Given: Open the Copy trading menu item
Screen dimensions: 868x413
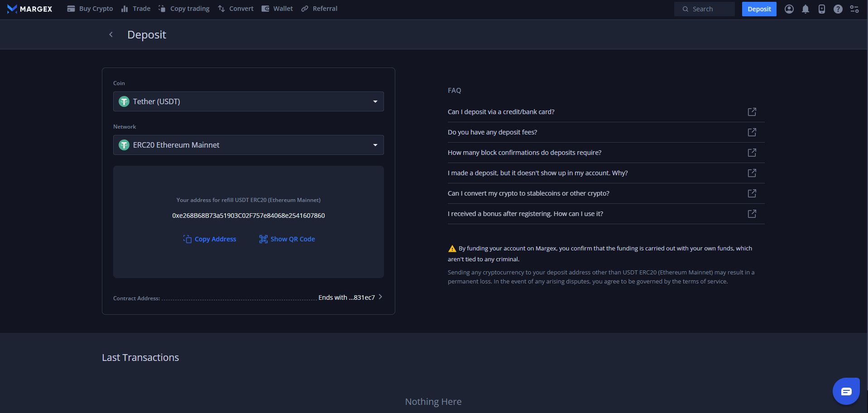Looking at the screenshot, I should [184, 9].
